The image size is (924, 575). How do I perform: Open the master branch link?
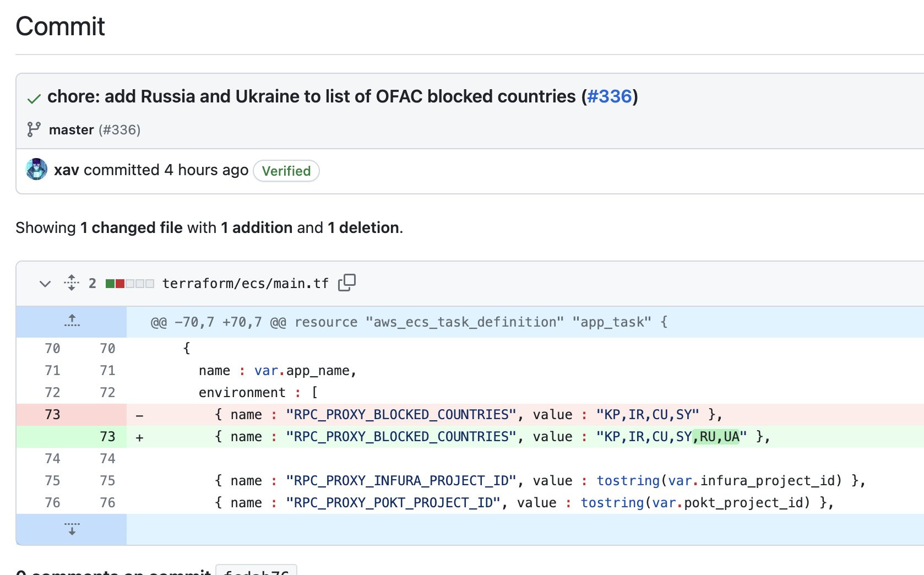[x=71, y=130]
